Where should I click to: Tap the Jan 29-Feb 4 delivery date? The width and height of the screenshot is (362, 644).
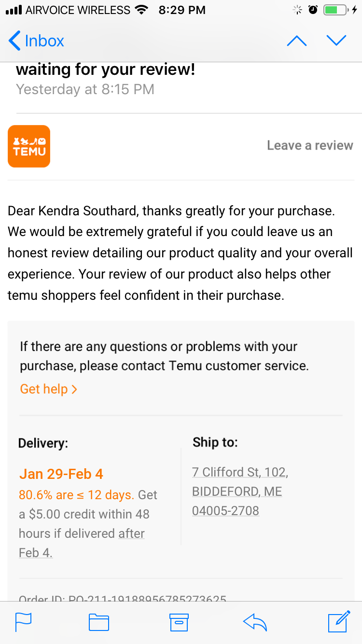(x=61, y=474)
